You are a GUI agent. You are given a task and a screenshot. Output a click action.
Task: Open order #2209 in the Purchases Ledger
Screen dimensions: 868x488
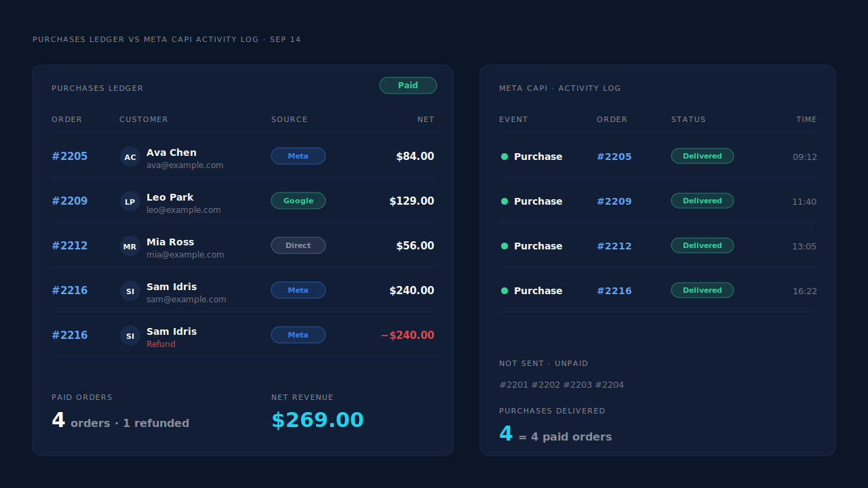point(70,201)
